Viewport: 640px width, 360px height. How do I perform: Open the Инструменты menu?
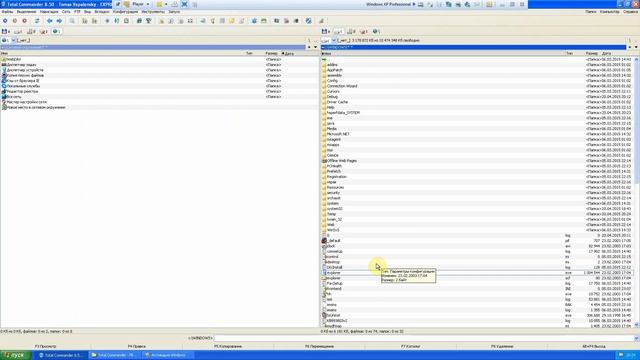[153, 12]
